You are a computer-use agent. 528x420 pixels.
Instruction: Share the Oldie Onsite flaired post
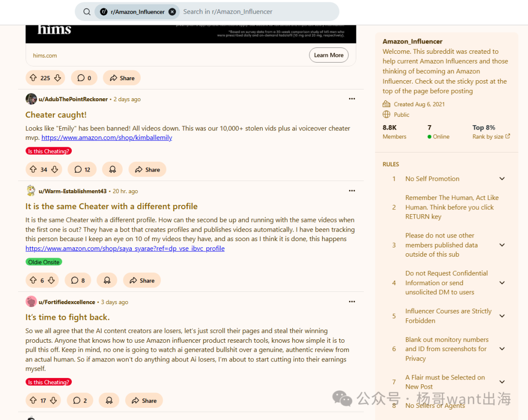click(x=142, y=280)
